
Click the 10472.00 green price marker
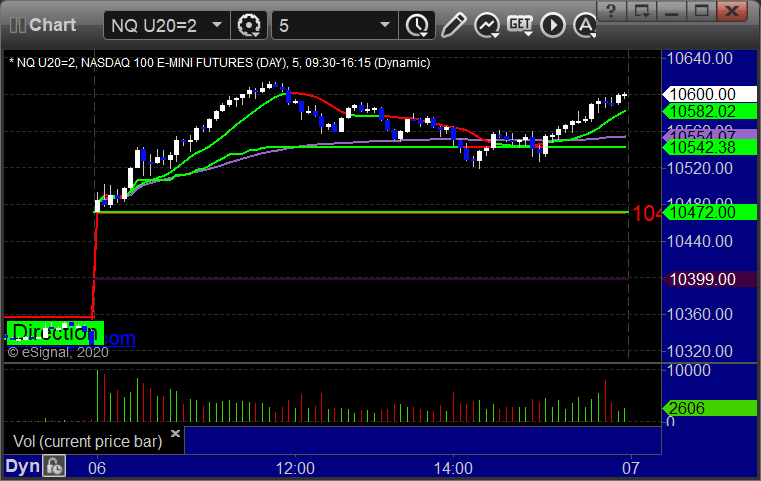(710, 212)
